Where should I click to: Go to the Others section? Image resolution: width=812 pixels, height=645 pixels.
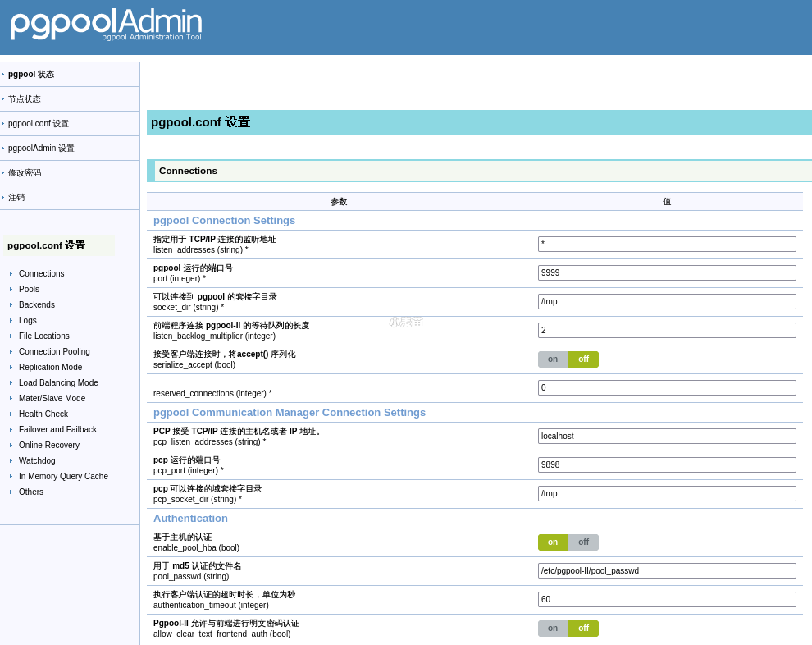(x=31, y=491)
